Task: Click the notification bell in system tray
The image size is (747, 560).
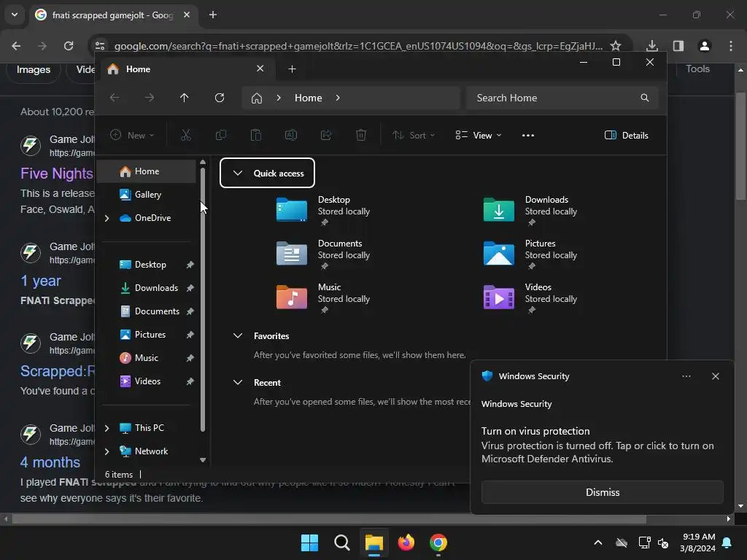Action: (727, 542)
